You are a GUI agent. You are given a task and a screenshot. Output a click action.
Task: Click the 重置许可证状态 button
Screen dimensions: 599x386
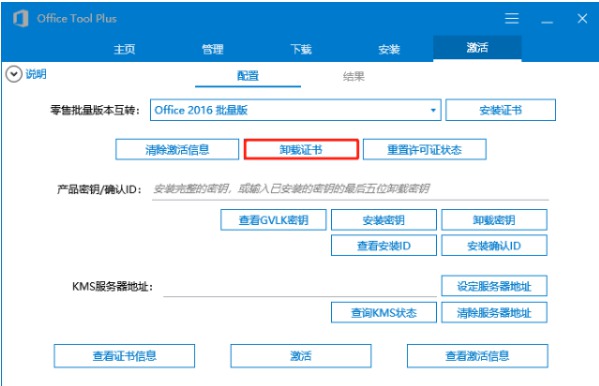pos(424,149)
